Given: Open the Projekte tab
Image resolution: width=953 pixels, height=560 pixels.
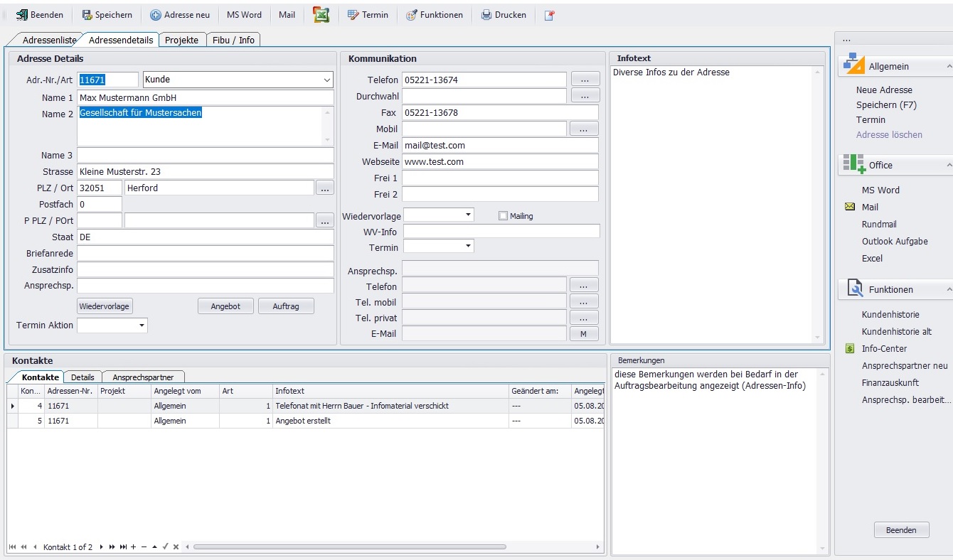Looking at the screenshot, I should [x=181, y=40].
